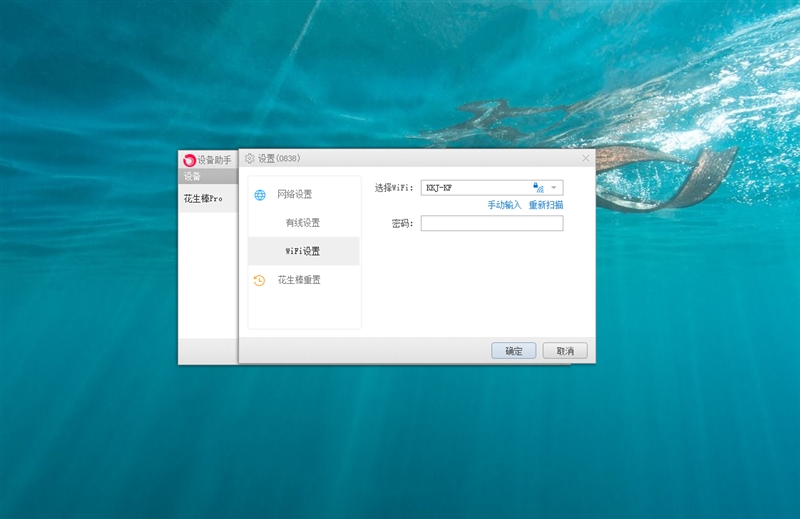Image resolution: width=800 pixels, height=519 pixels.
Task: Click the 设置(0838) dialog title text
Action: (x=279, y=158)
